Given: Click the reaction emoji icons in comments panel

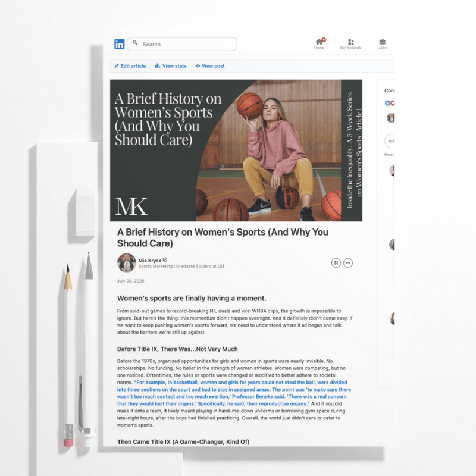Looking at the screenshot, I should point(390,103).
